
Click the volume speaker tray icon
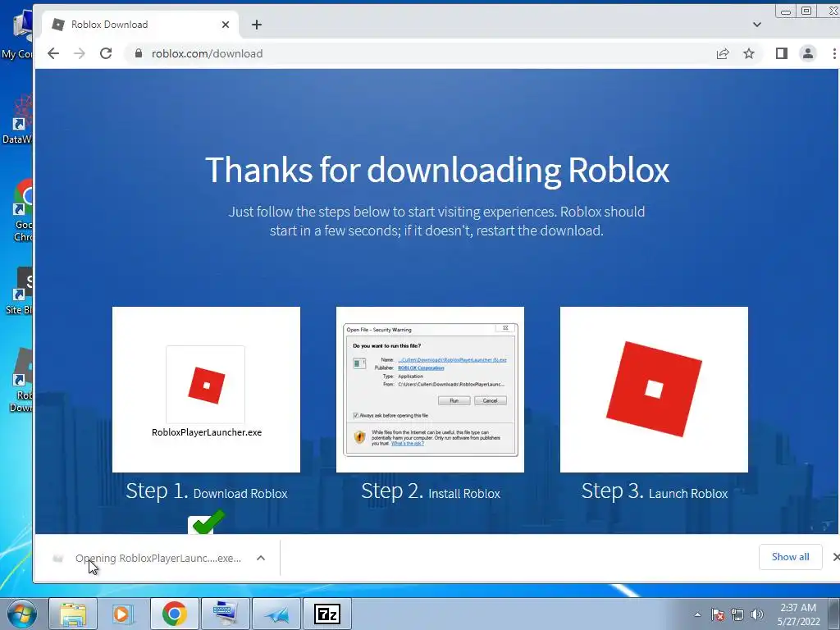coord(757,614)
